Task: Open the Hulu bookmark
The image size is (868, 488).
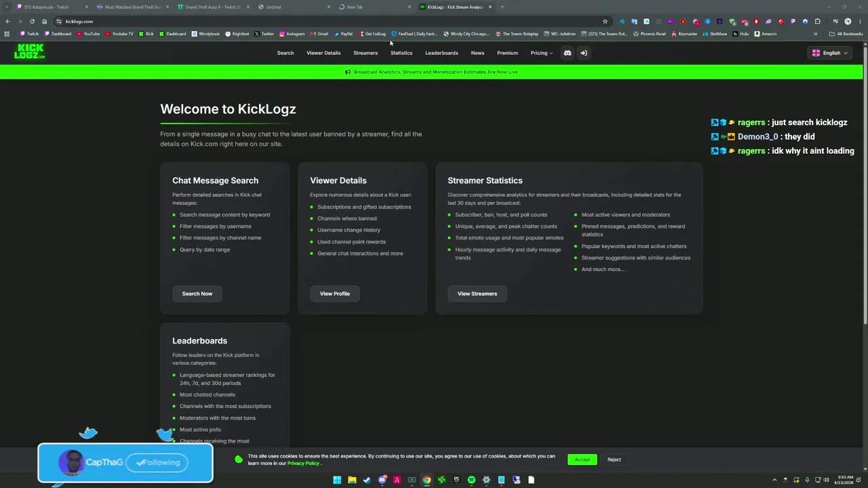Action: [741, 34]
